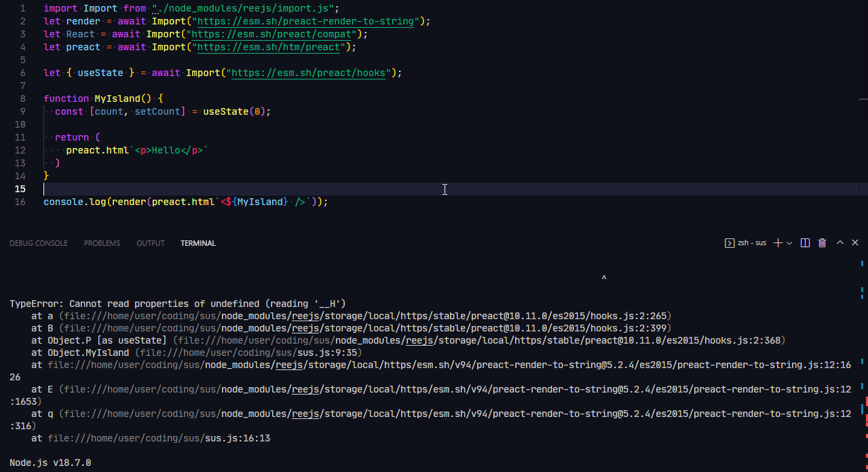View the OUTPUT tab
The image size is (868, 472).
tap(150, 242)
